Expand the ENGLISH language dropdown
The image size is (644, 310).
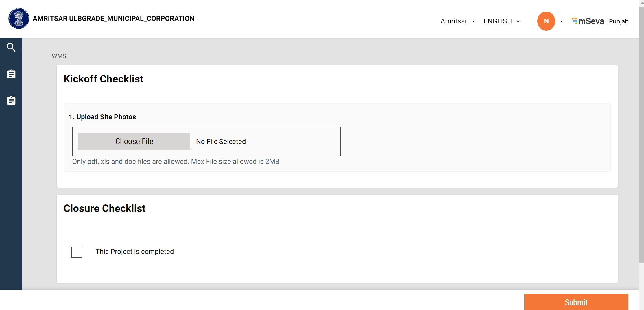501,21
